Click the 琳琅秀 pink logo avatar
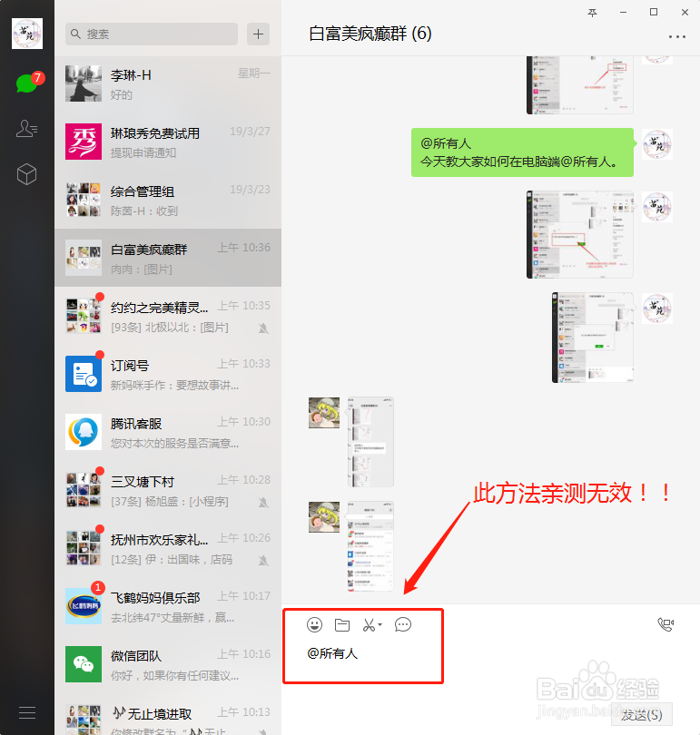 (84, 142)
